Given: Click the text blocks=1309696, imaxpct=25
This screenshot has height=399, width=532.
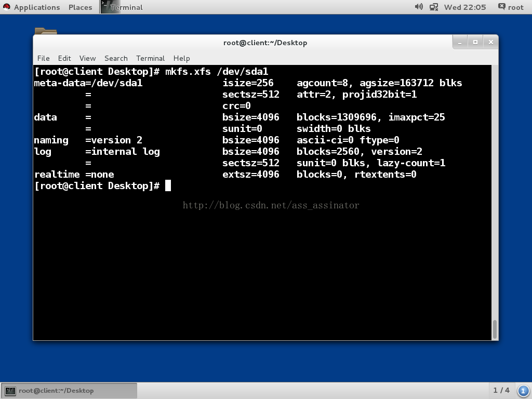Looking at the screenshot, I should pos(371,117).
